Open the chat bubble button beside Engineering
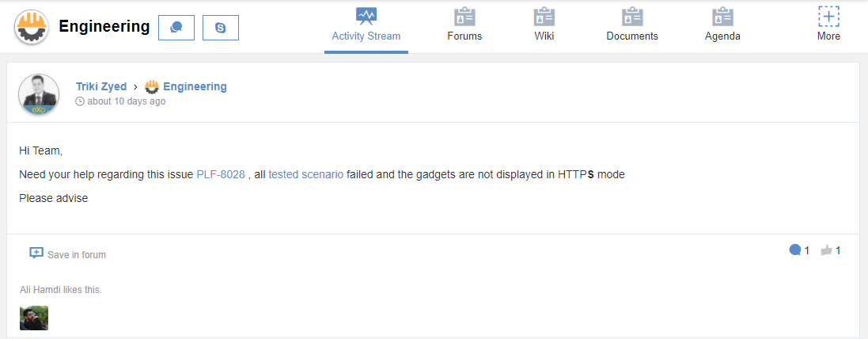 (x=176, y=28)
